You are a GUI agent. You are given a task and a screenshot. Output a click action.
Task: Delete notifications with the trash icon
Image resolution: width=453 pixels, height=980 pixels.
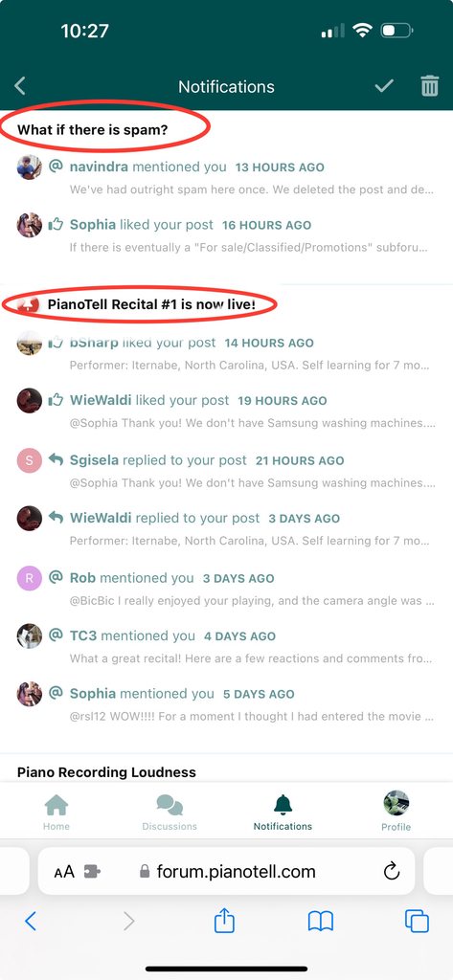(x=430, y=85)
